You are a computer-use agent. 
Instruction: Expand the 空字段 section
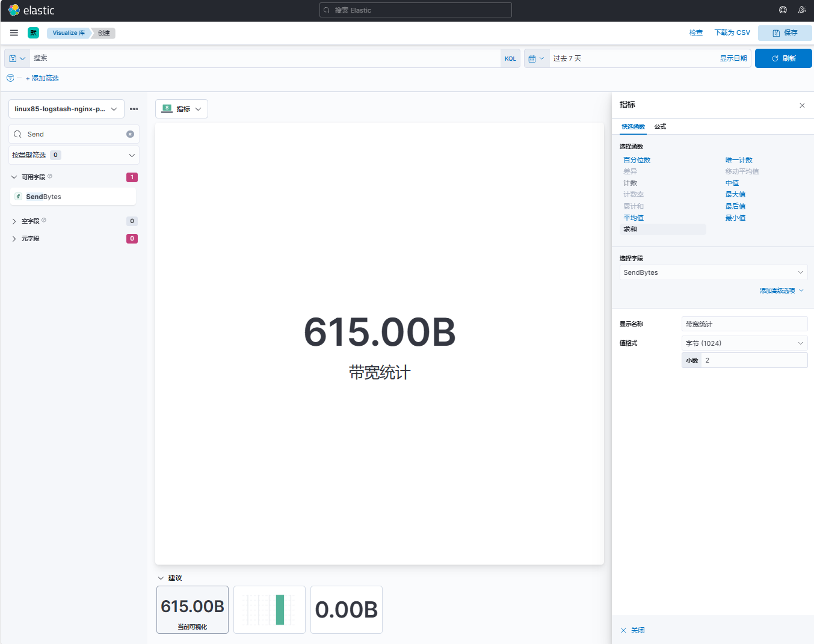14,221
